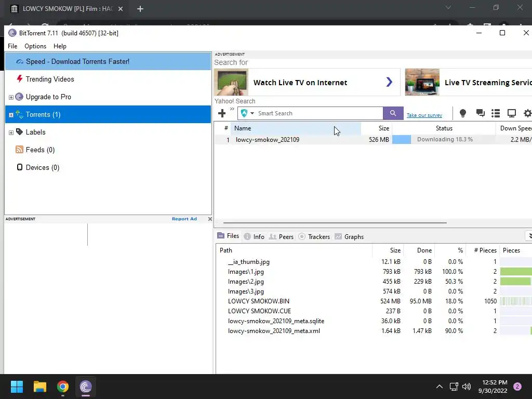Click pieces bar for LOWCY SMOKOW.BIN

pyautogui.click(x=516, y=301)
